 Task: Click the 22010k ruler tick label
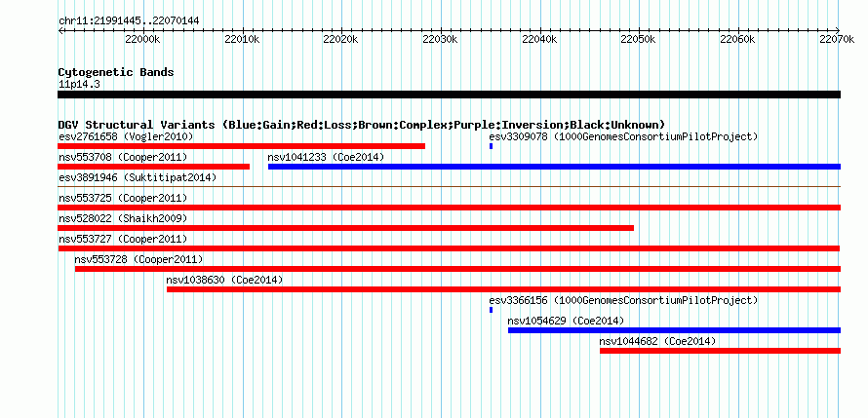[242, 39]
